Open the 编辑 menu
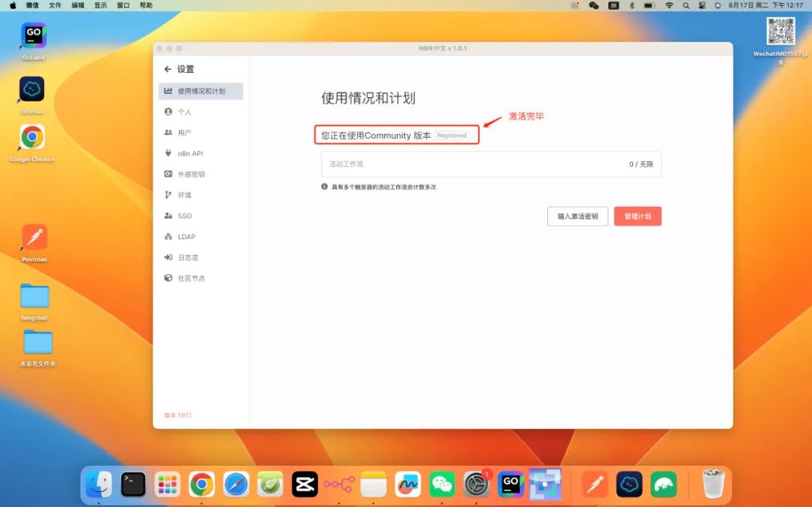The width and height of the screenshot is (812, 507). (77, 5)
